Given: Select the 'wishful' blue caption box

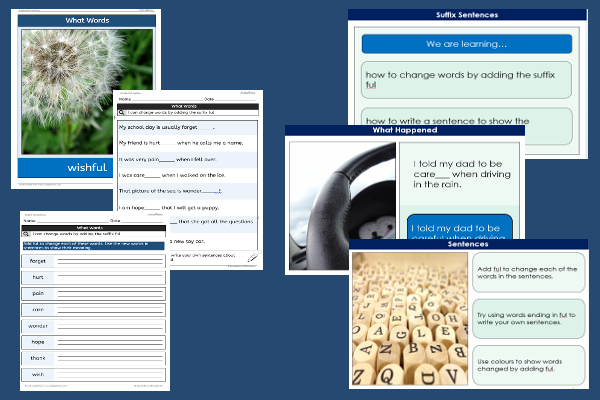Looking at the screenshot, I should coord(66,168).
